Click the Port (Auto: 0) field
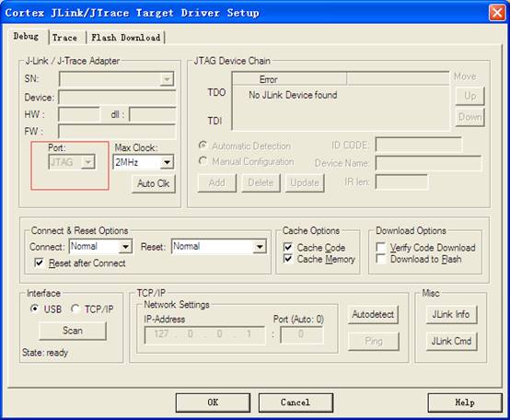The width and height of the screenshot is (510, 420). 302,334
